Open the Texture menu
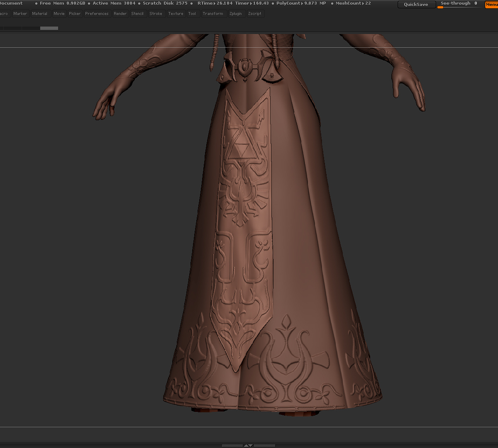This screenshot has width=498, height=448. point(176,14)
